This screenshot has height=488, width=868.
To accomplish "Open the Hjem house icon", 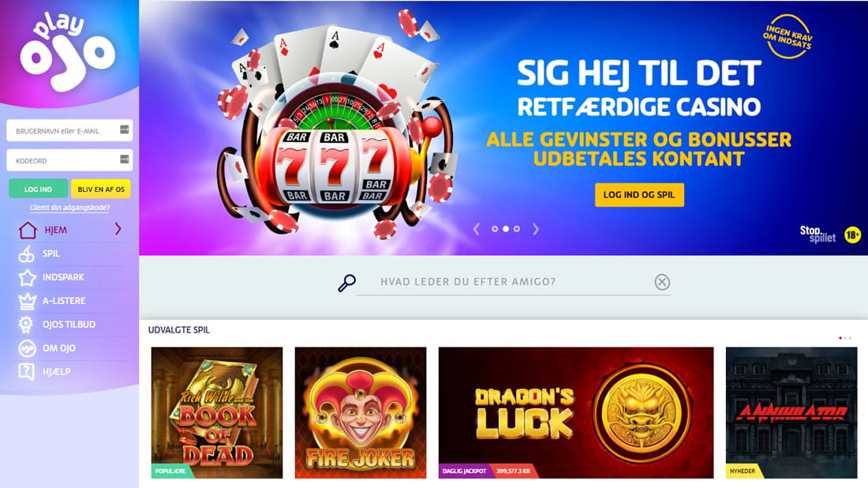I will [x=27, y=230].
